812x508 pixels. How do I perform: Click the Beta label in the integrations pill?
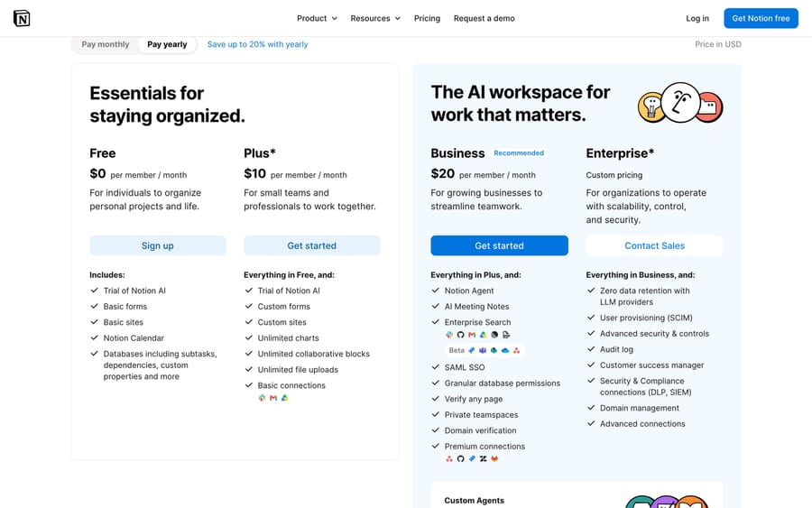click(x=457, y=351)
